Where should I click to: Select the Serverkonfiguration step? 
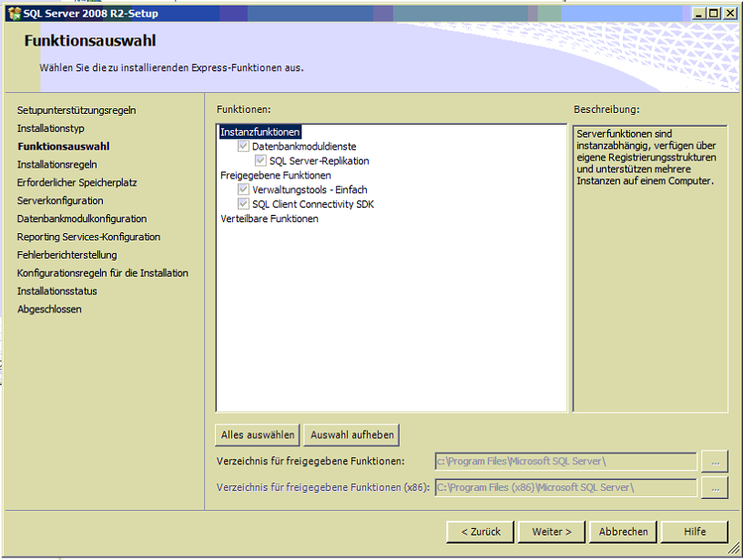(x=60, y=200)
